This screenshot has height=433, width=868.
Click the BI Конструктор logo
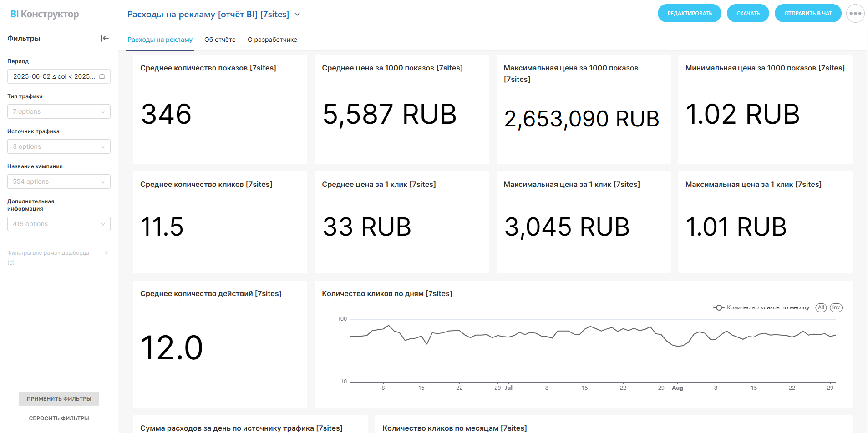(45, 14)
